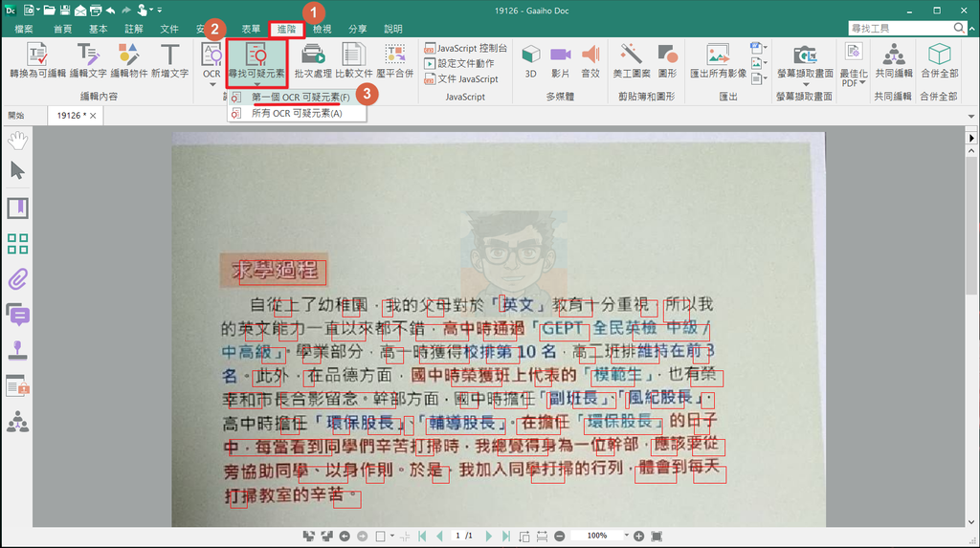Image resolution: width=980 pixels, height=548 pixels.
Task: Click JavaScript 控制台 button
Action: (465, 48)
